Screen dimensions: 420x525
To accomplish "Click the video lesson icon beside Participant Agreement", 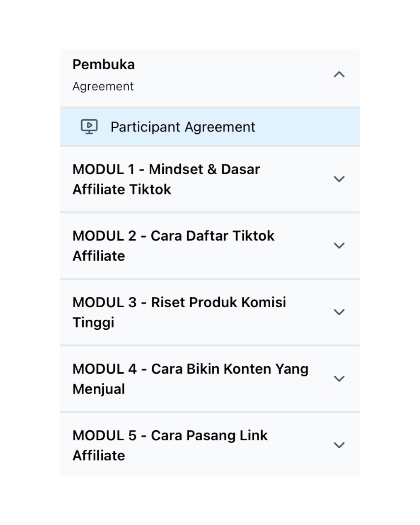I will pos(89,127).
